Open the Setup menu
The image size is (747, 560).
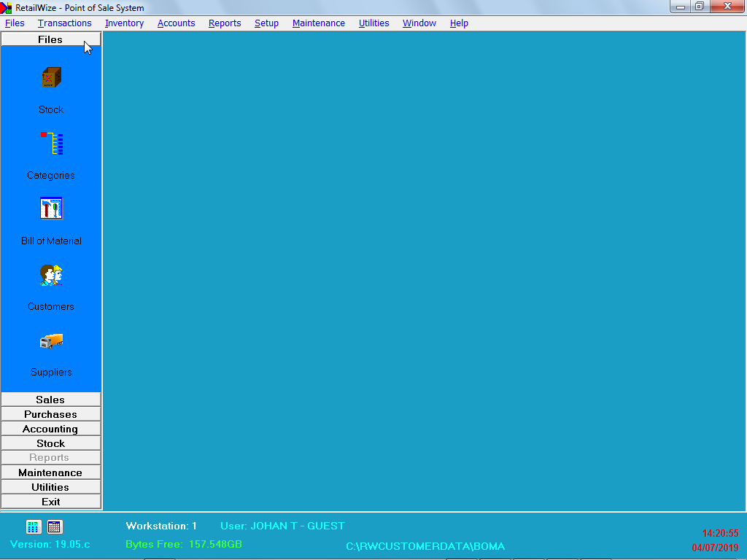coord(266,23)
